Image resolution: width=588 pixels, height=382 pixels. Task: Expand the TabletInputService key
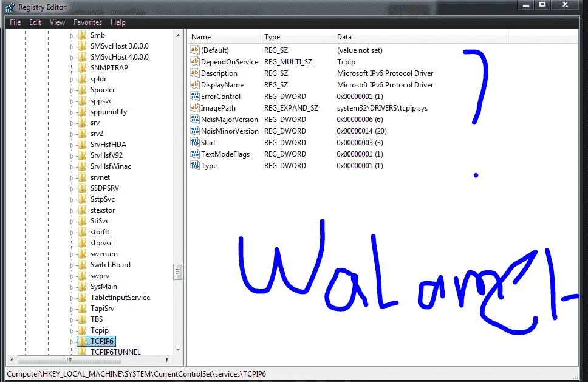(x=72, y=298)
